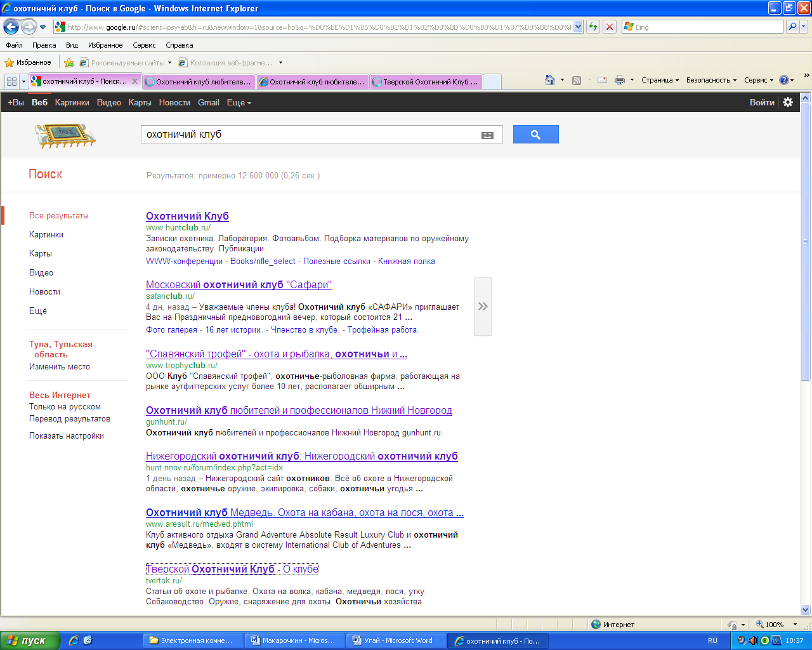Click the page vertical scrollbar thumb
Viewport: 812px width, 650px height.
tap(806, 242)
